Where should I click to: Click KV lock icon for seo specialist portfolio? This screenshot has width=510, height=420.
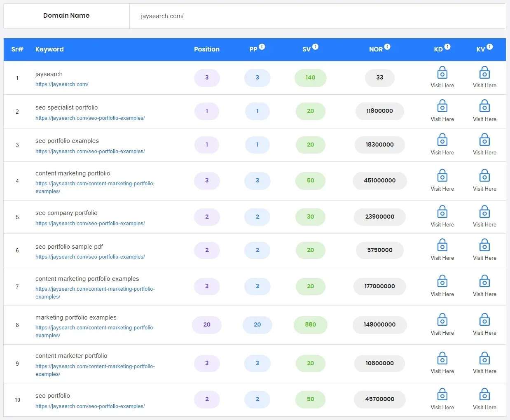(484, 106)
